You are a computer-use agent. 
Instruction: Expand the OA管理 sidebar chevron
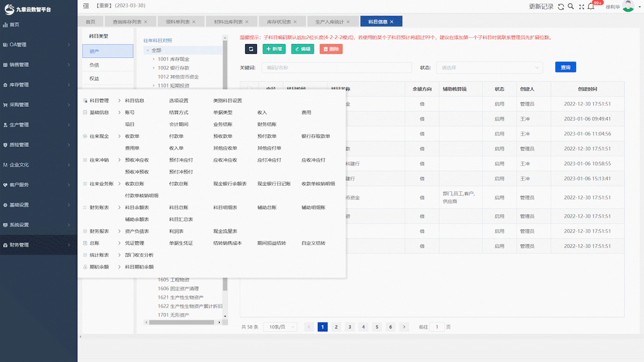click(69, 45)
